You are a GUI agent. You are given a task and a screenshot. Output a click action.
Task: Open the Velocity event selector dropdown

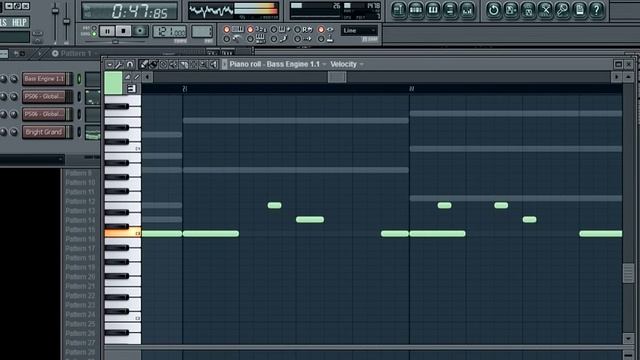347,64
